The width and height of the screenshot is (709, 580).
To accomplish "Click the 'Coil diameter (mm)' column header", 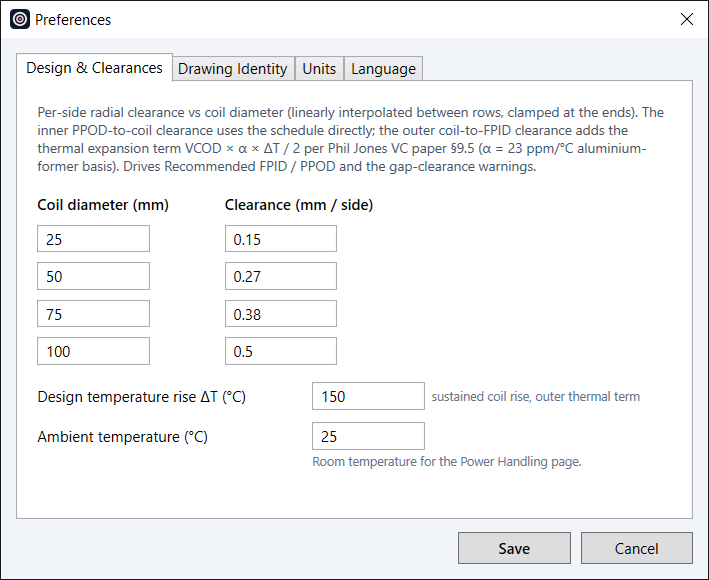I will pos(103,205).
